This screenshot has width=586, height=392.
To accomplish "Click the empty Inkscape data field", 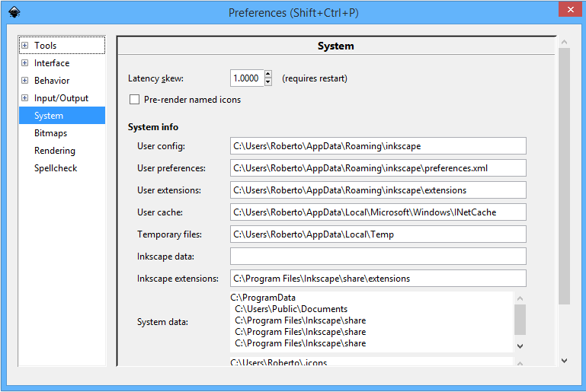I will [378, 257].
